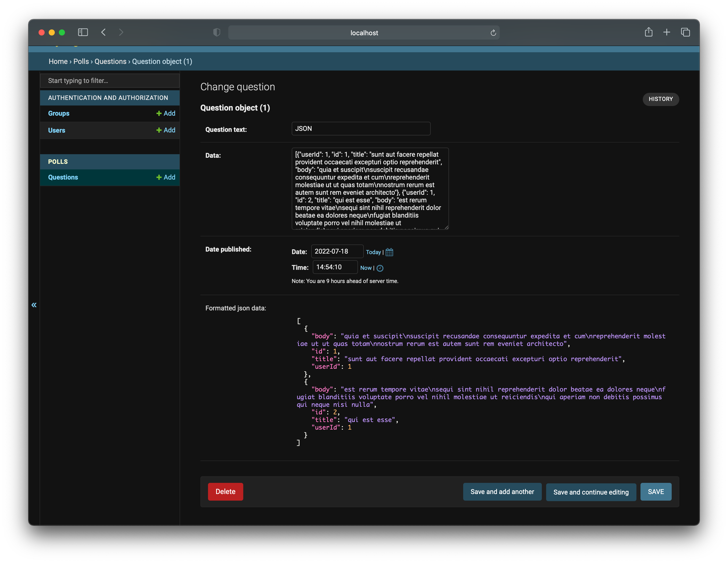
Task: Click the "Formatted json data:" label
Action: [236, 308]
